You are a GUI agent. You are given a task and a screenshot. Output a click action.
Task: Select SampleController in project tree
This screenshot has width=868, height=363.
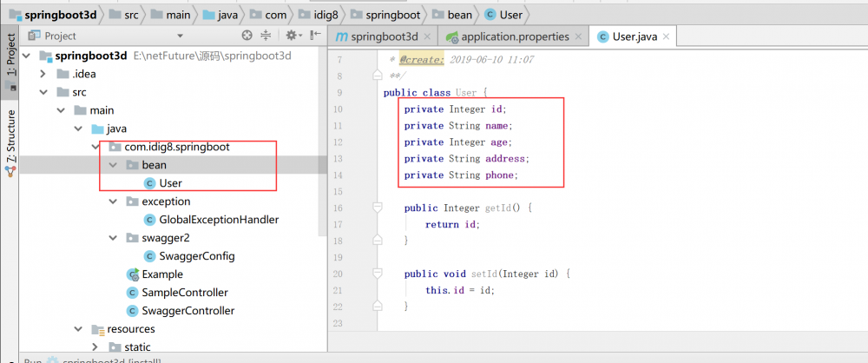(x=185, y=293)
